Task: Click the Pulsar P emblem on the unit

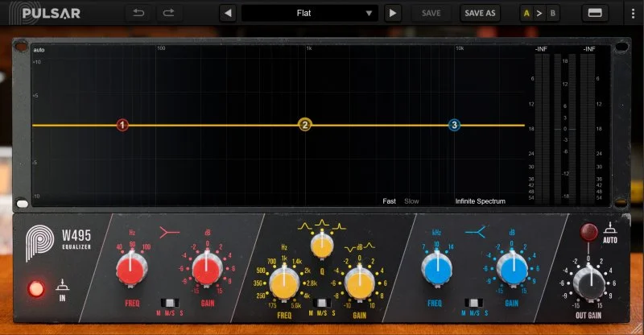Action: (x=39, y=242)
